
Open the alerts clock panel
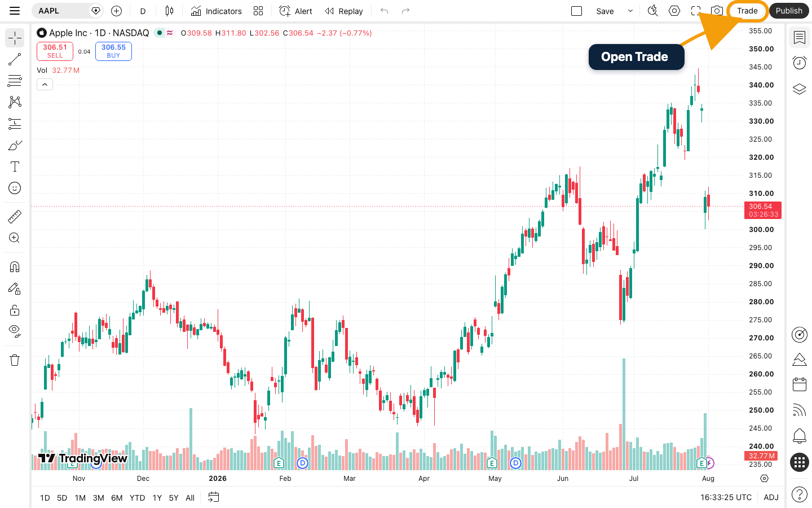799,63
